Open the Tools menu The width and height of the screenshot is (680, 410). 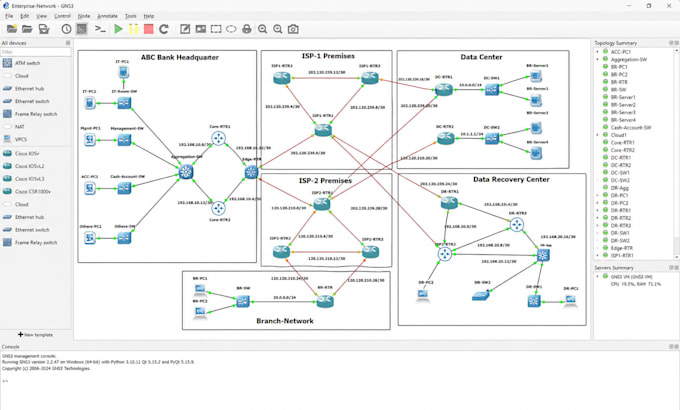131,16
